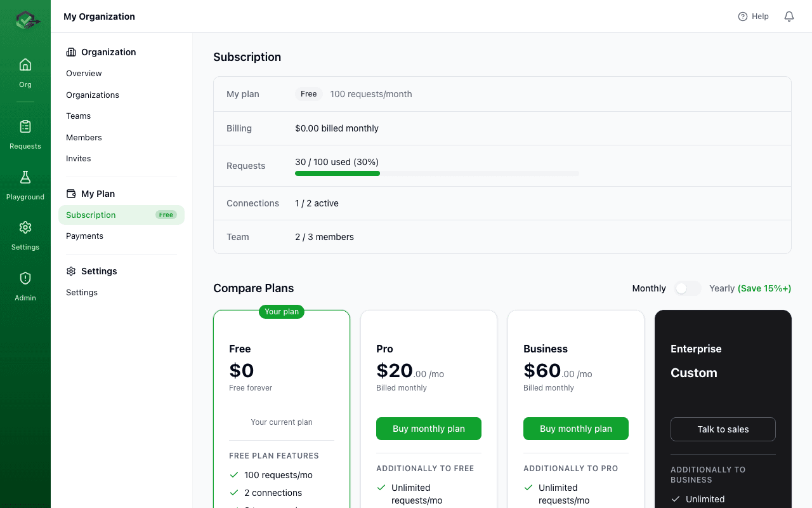Click the requests usage progress bar
This screenshot has height=508, width=812.
coord(436,173)
